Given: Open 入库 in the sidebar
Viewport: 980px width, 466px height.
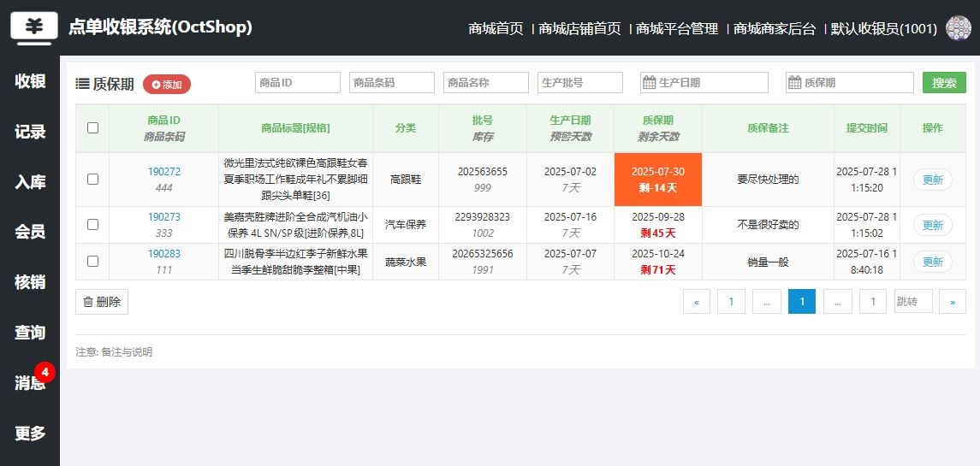Looking at the screenshot, I should tap(30, 182).
